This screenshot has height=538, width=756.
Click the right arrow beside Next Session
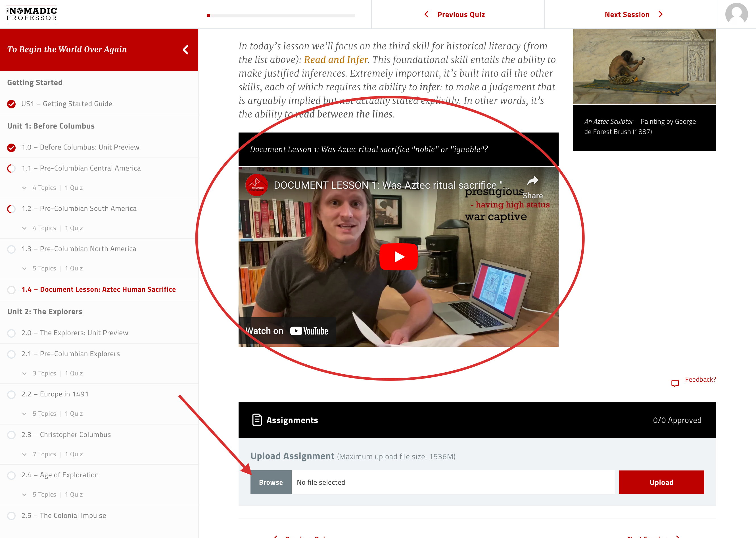point(661,14)
